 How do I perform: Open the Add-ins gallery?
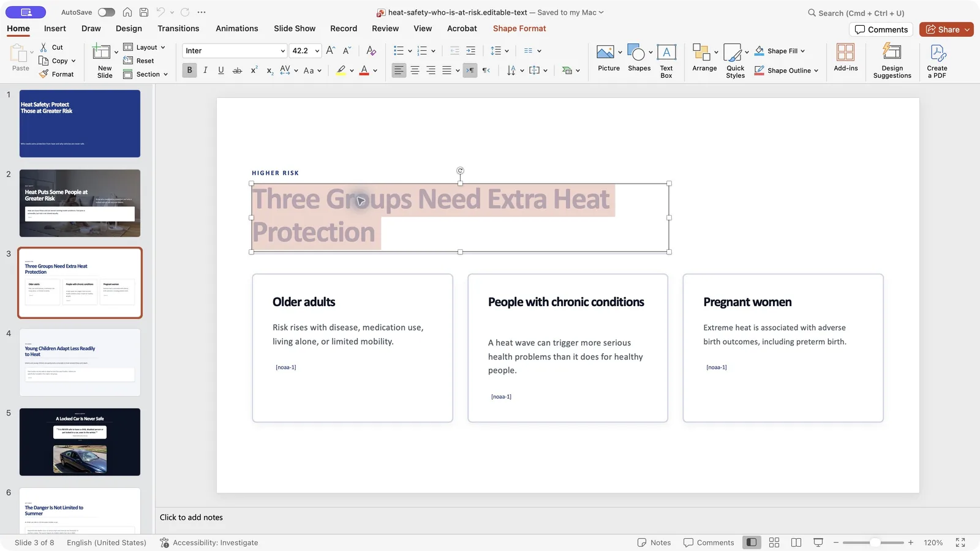(845, 57)
